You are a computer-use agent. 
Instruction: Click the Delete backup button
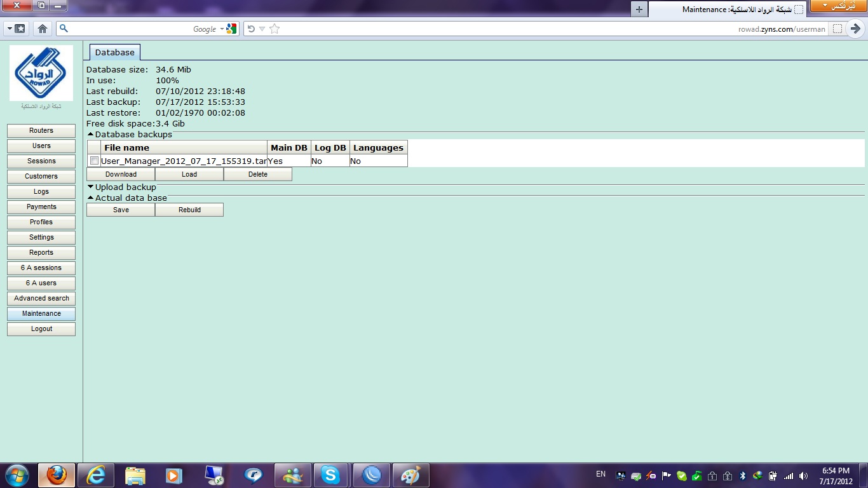tap(258, 174)
